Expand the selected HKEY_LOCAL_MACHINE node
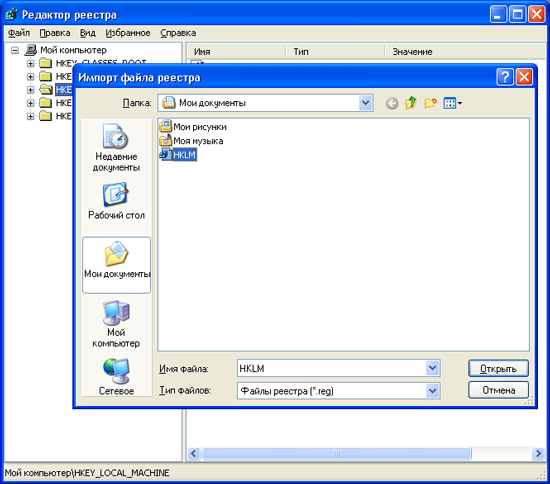This screenshot has height=484, width=550. tap(31, 90)
